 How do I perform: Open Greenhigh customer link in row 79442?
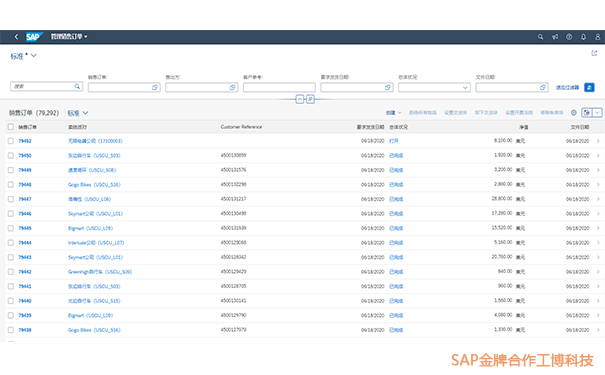100,272
